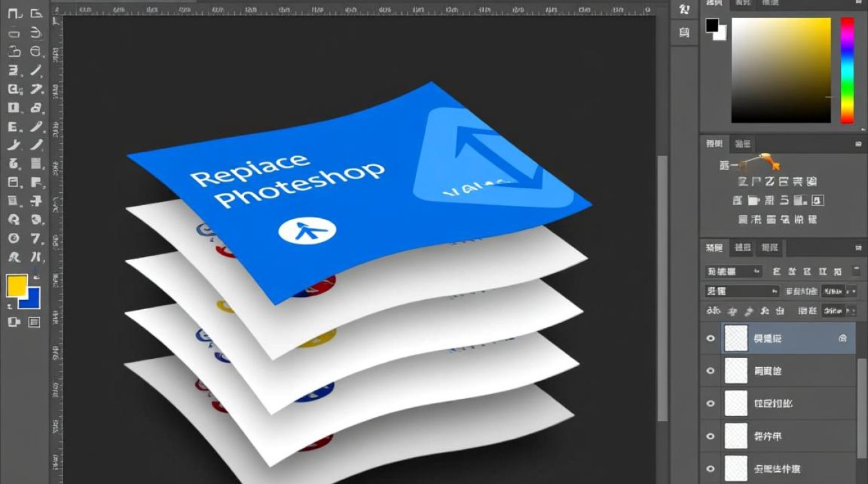Image resolution: width=868 pixels, height=484 pixels.
Task: Click the boxed last icon in second adjustments row
Action: point(818,200)
